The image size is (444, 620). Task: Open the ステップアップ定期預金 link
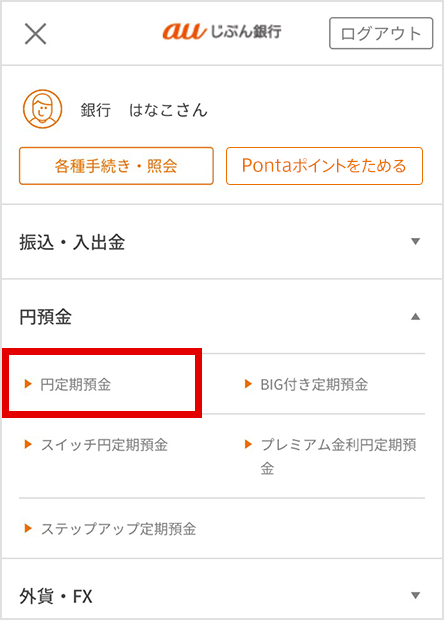[x=119, y=529]
